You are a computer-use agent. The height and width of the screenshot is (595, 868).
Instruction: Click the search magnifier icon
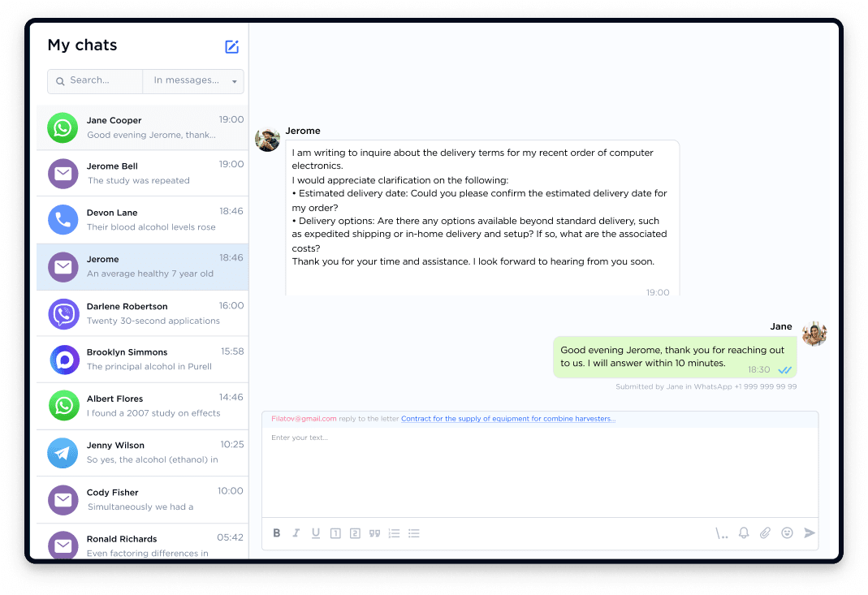pos(60,81)
